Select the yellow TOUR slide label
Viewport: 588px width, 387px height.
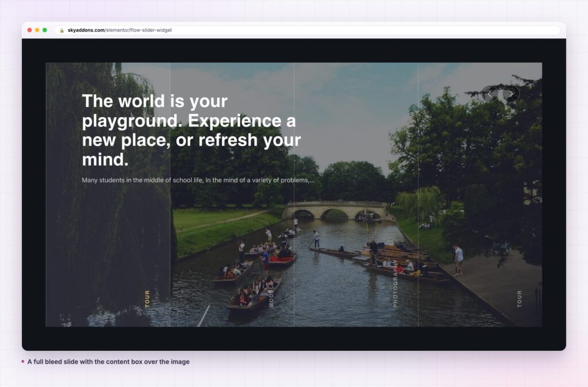148,299
